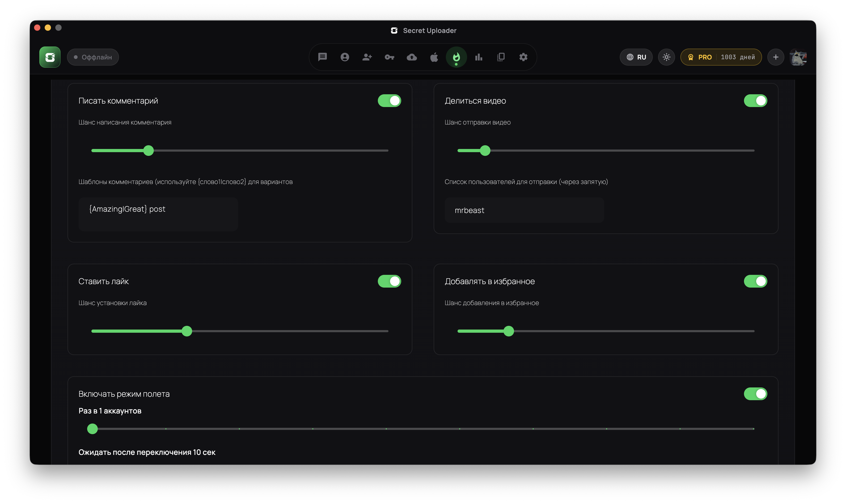
Task: Open the chat messages icon in navigation
Action: pos(322,57)
